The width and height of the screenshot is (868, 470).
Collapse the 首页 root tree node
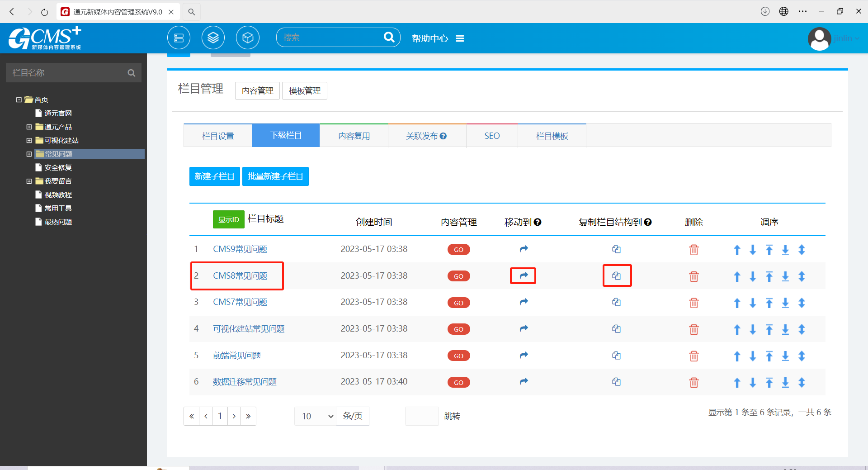[x=19, y=100]
